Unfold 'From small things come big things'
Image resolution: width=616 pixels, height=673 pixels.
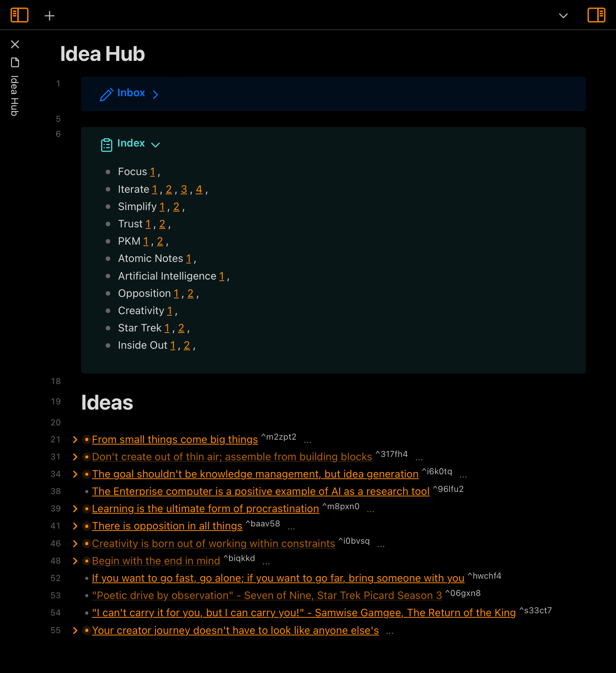[75, 440]
